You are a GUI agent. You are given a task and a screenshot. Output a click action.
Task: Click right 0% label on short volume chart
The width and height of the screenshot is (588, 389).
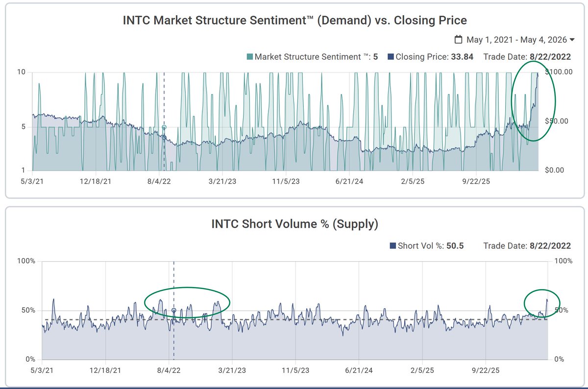[559, 360]
